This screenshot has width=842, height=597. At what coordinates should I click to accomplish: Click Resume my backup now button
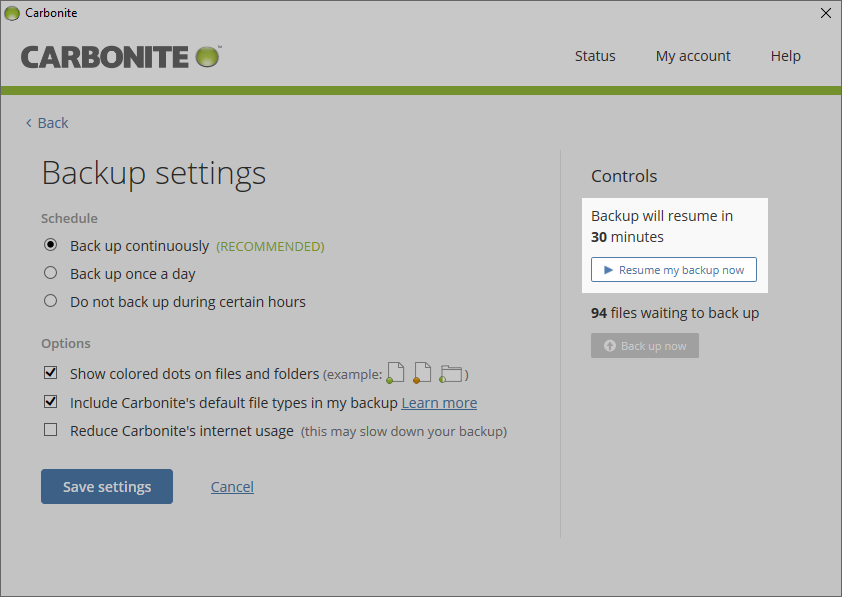[673, 270]
